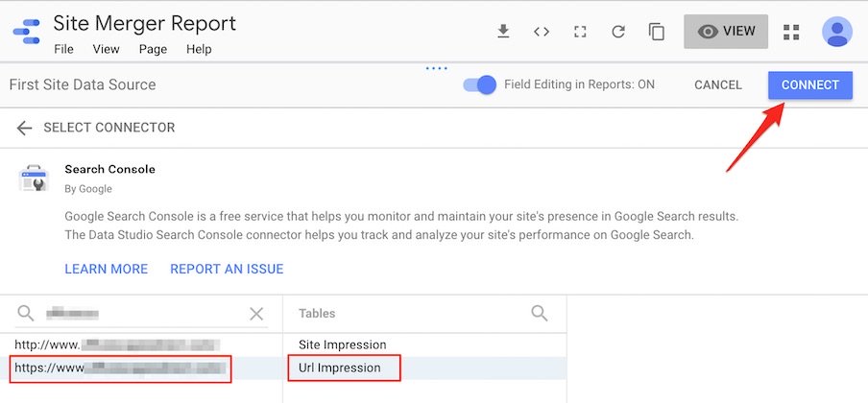This screenshot has height=403, width=868.
Task: Clear the site search with X icon
Action: pos(256,314)
